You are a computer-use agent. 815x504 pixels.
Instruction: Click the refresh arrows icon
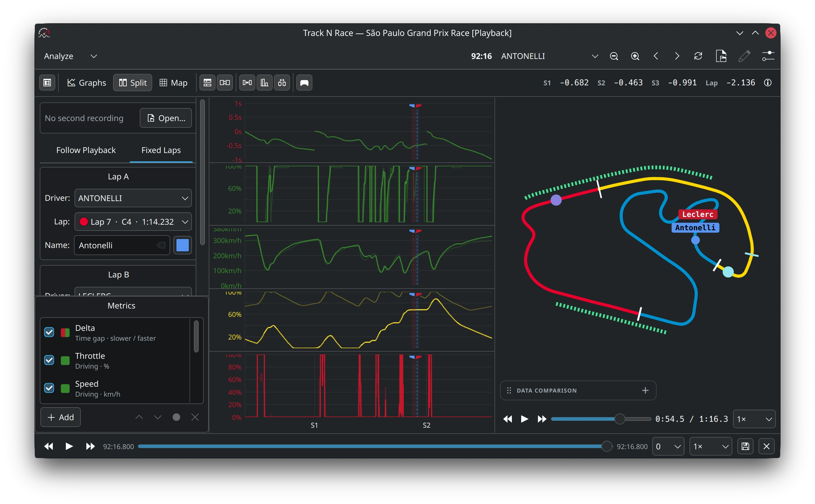click(x=698, y=56)
